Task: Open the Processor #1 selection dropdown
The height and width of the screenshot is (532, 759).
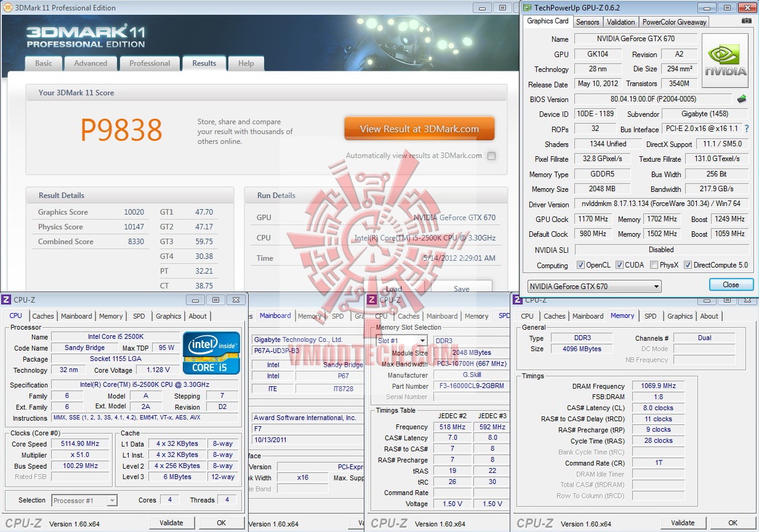Action: click(84, 501)
